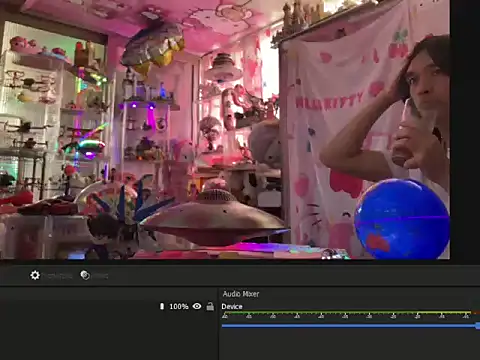Click the Audio Mixer panel title
This screenshot has width=480, height=360.
point(241,294)
